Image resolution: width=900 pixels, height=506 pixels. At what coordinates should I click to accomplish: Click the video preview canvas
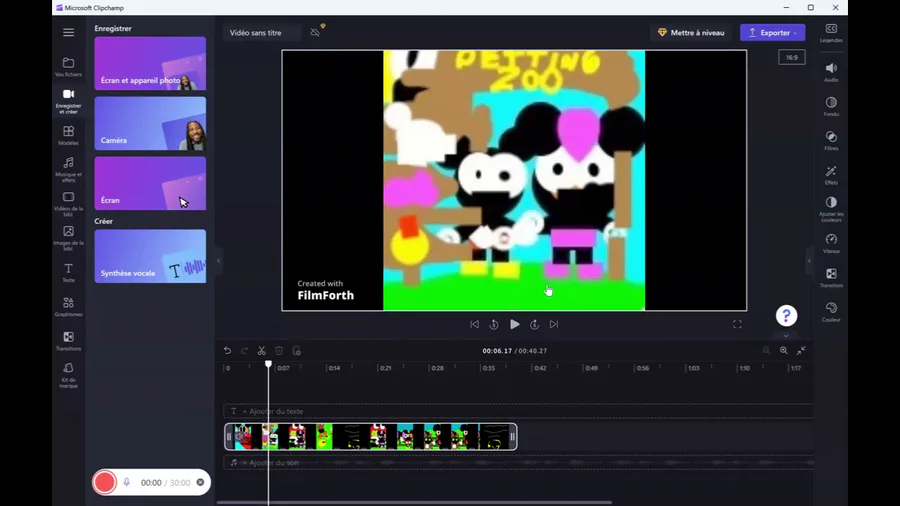pyautogui.click(x=514, y=180)
